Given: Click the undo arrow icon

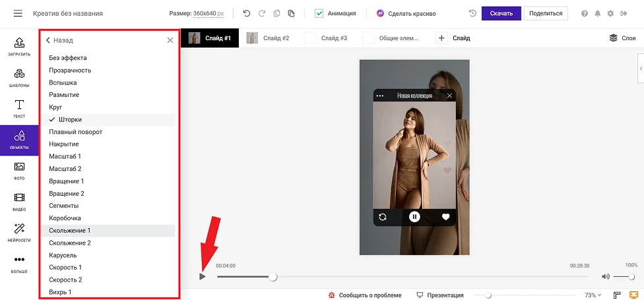Looking at the screenshot, I should tap(247, 13).
